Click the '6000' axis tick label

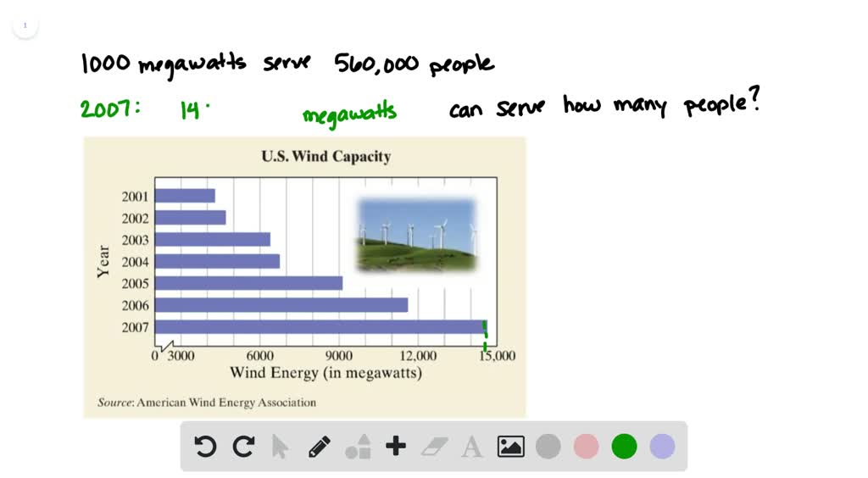click(259, 356)
